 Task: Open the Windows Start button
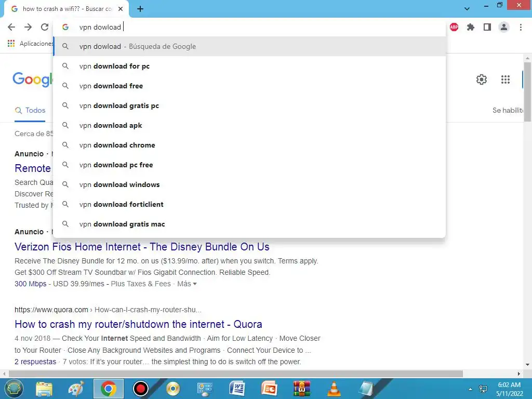pos(13,389)
